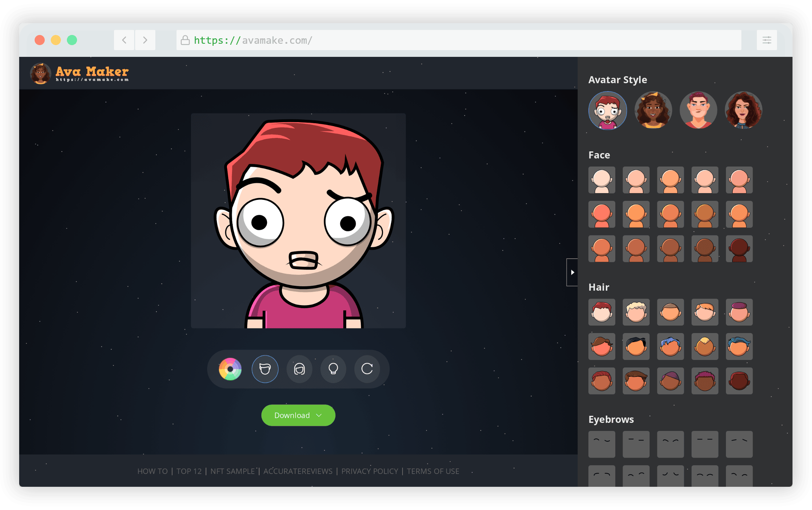Collapse the side panel with arrow tab
This screenshot has height=510, width=812.
572,272
